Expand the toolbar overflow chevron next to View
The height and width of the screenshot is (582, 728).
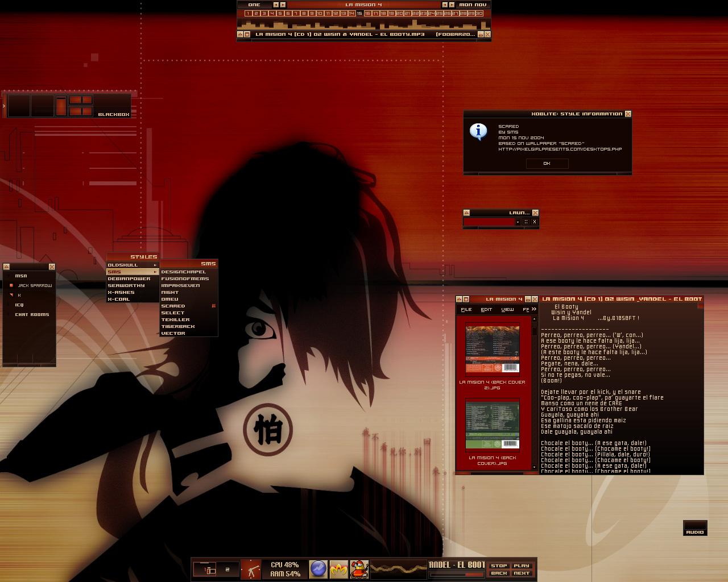533,309
